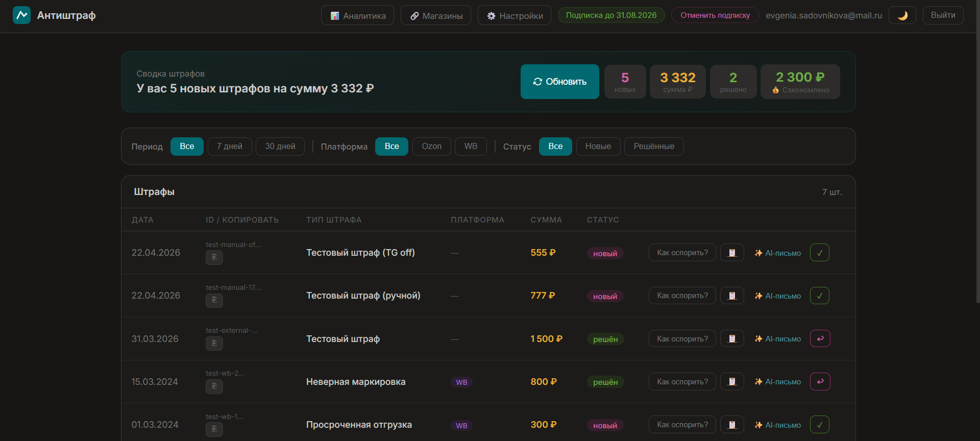Image resolution: width=980 pixels, height=441 pixels.
Task: Refresh fines with the Обновить button
Action: pos(560,82)
